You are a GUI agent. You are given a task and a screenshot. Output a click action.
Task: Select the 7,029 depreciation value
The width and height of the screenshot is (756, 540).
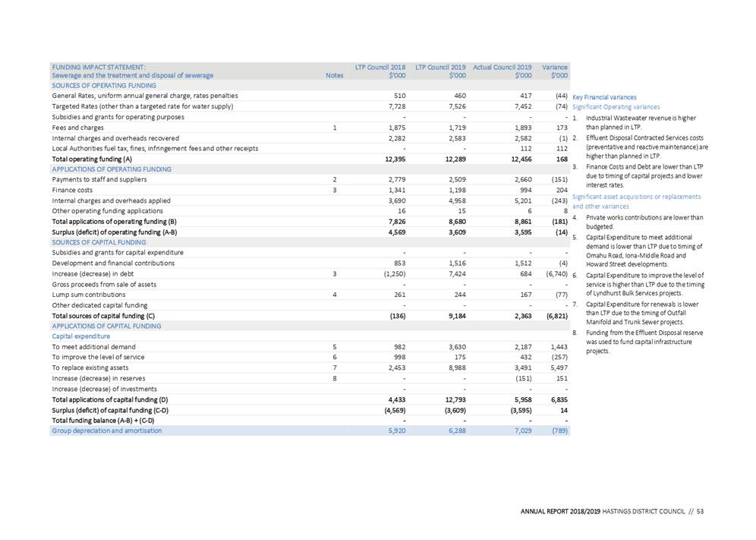[523, 431]
